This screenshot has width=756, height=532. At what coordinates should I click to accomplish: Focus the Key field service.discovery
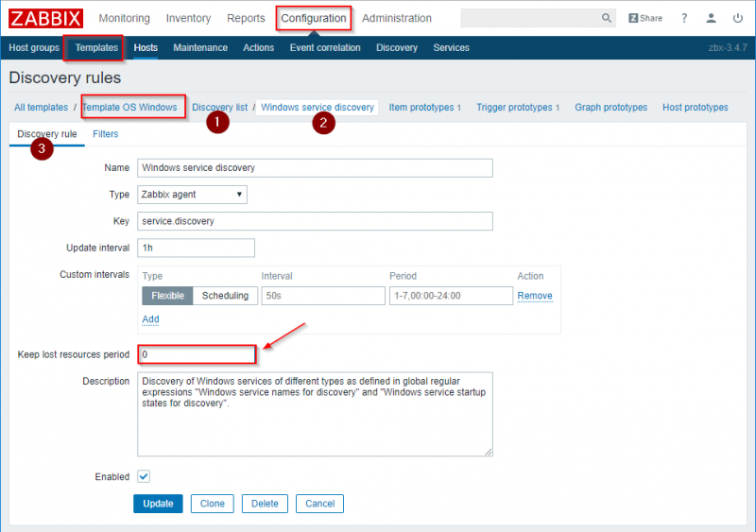click(315, 221)
